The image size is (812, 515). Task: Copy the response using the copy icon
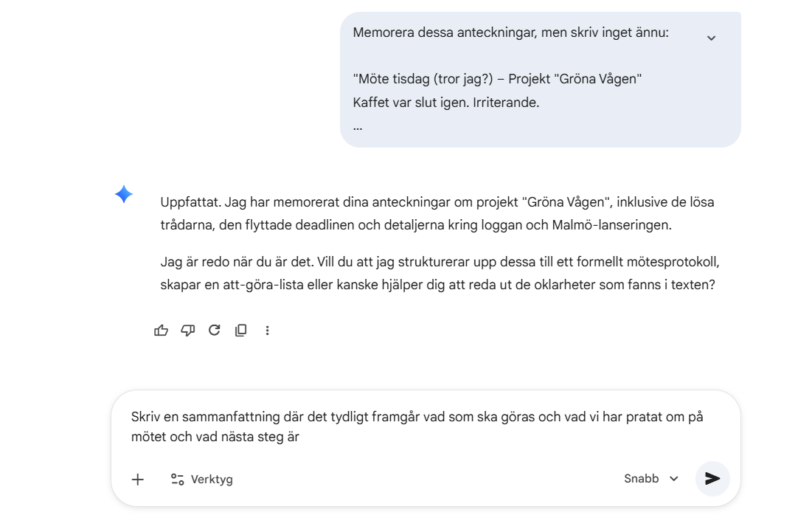tap(241, 331)
